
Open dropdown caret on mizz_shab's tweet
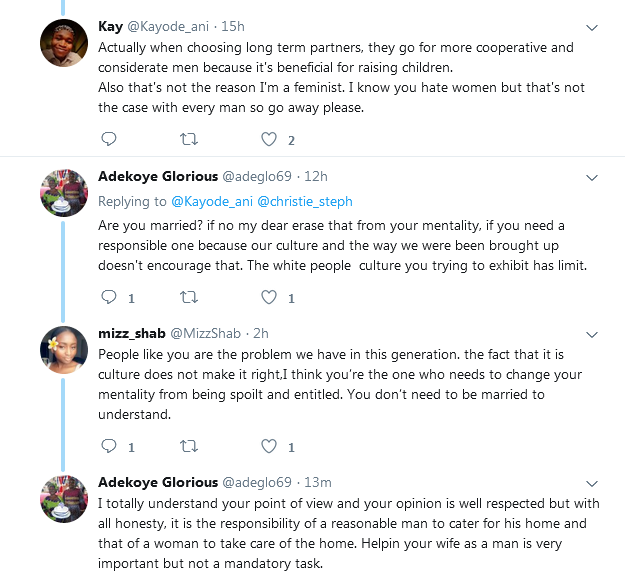pyautogui.click(x=592, y=334)
